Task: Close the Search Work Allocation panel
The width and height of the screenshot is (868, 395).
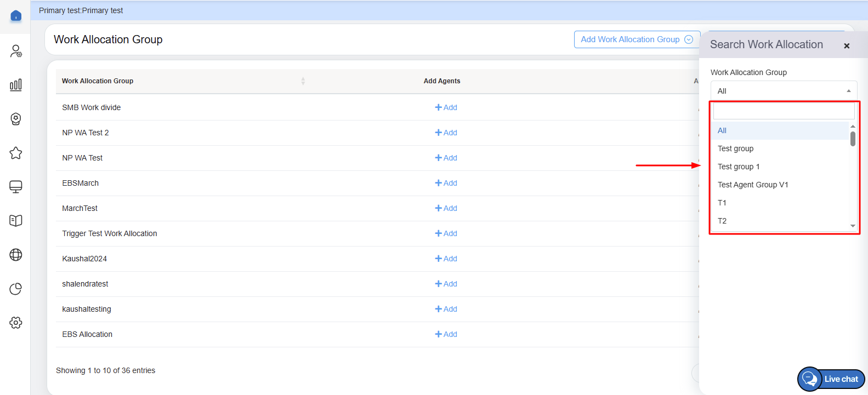Action: 847,46
